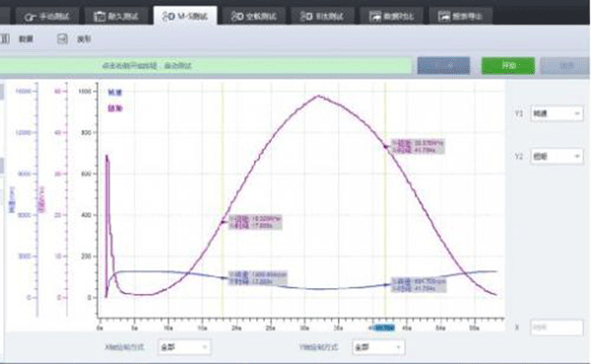This screenshot has width=591, height=364.
Task: Click the data table icon in the toolbar
Action: [5, 38]
